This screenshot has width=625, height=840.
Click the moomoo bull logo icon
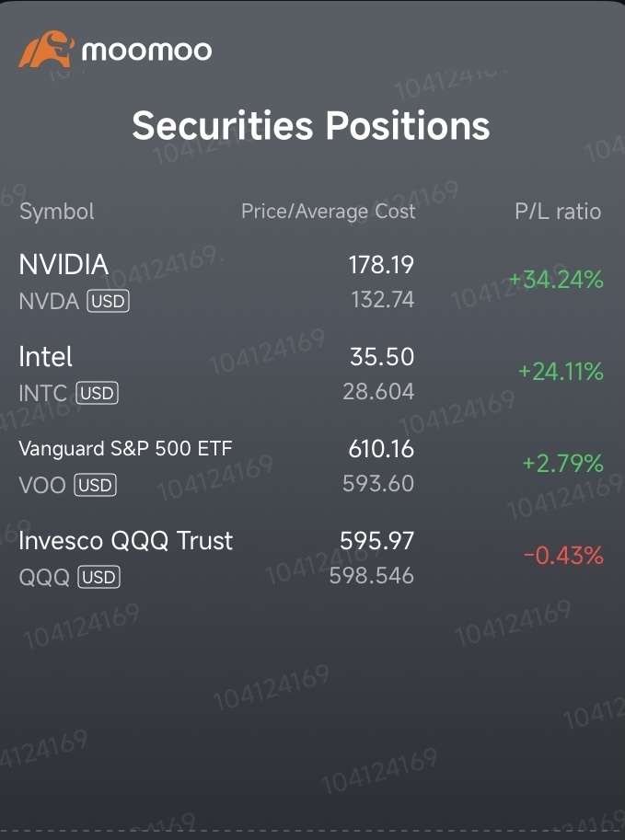(x=45, y=50)
